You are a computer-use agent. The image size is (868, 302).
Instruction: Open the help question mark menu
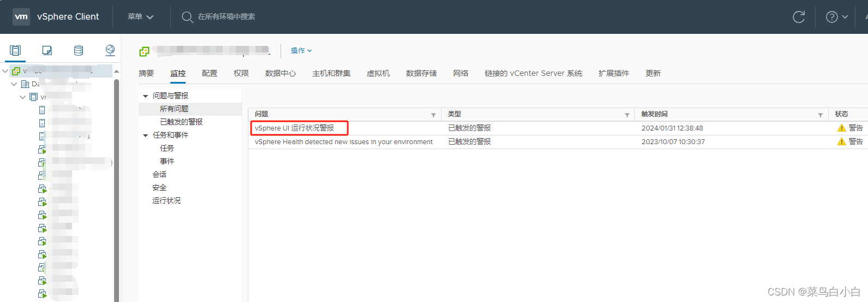pos(837,17)
